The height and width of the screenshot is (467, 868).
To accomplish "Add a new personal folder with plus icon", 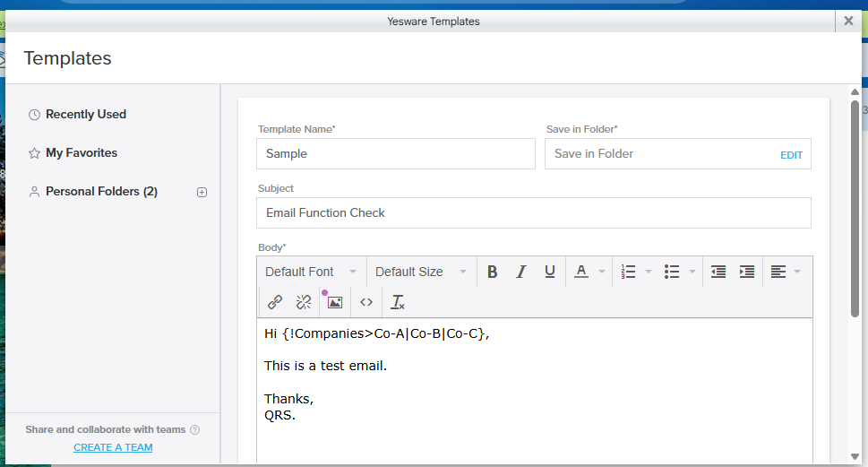I will pyautogui.click(x=202, y=192).
